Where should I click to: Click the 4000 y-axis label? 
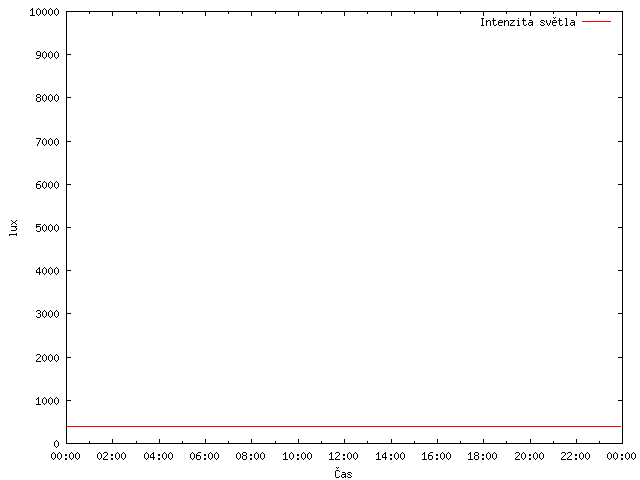[47, 271]
